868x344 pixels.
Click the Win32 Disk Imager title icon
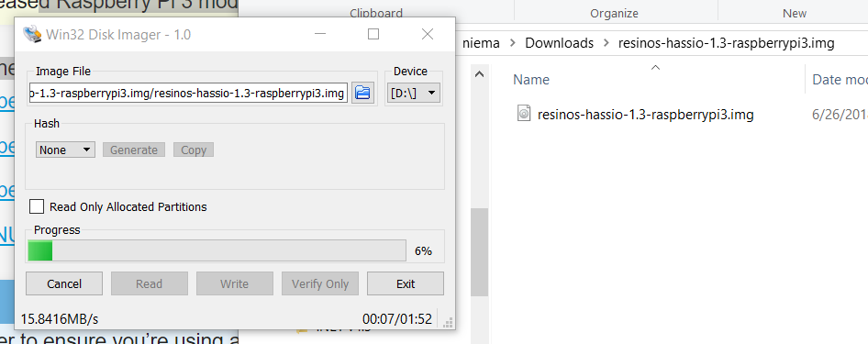[31, 34]
